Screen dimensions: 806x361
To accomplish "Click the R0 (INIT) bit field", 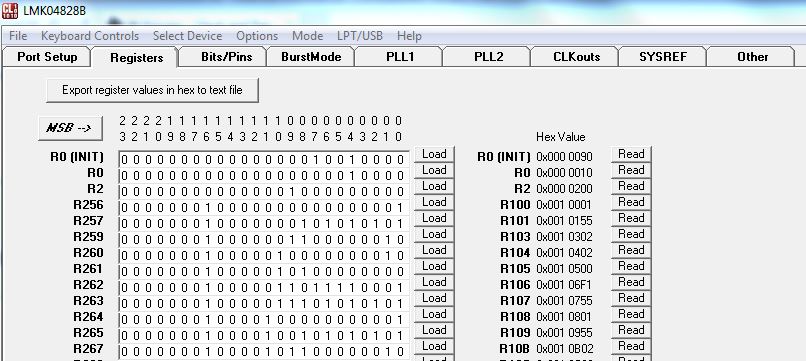I will 264,159.
